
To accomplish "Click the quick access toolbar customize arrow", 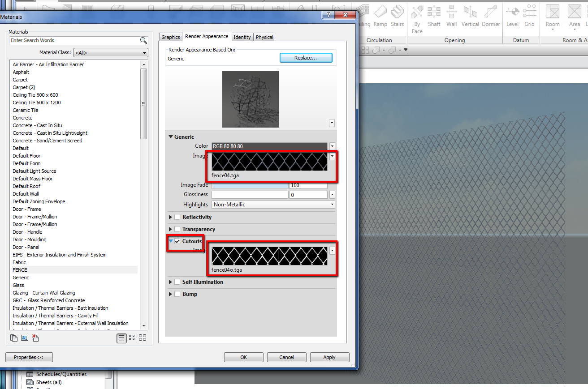I will (x=406, y=50).
